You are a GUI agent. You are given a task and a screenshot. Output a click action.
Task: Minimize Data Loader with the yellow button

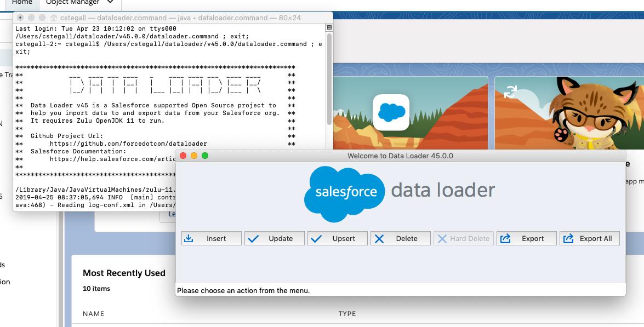tap(193, 156)
